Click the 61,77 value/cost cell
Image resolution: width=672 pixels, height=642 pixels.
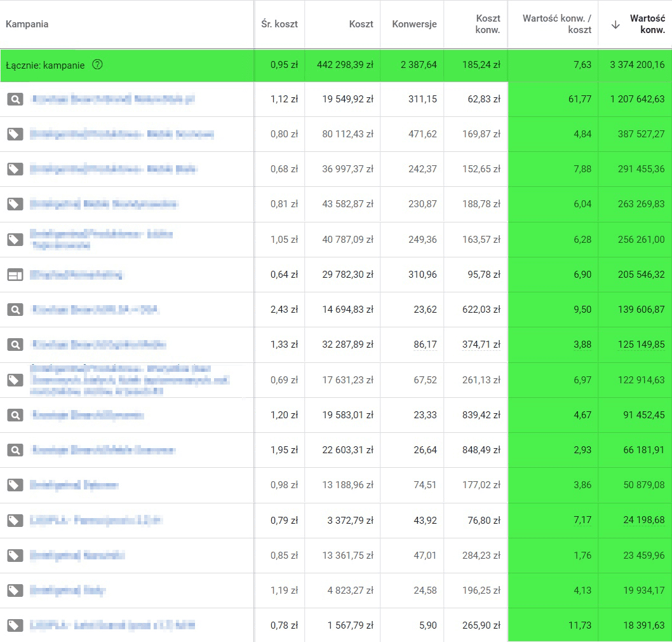click(580, 99)
